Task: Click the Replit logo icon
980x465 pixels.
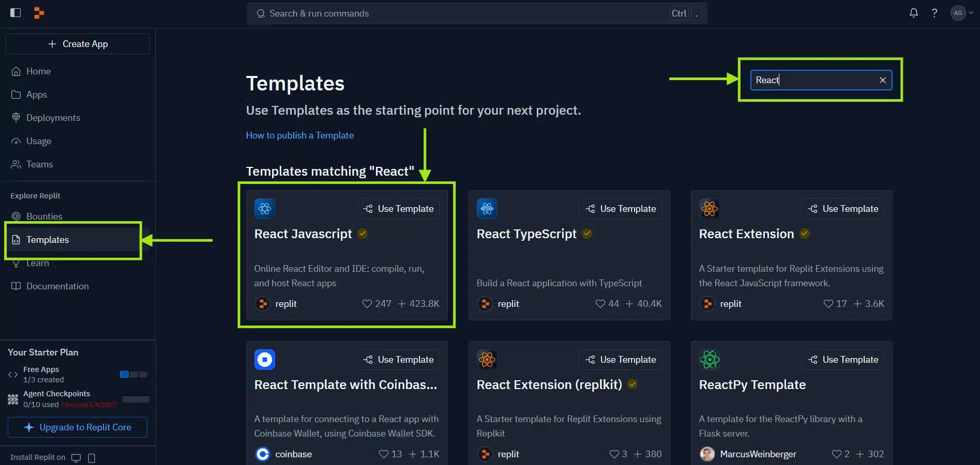Action: point(39,13)
